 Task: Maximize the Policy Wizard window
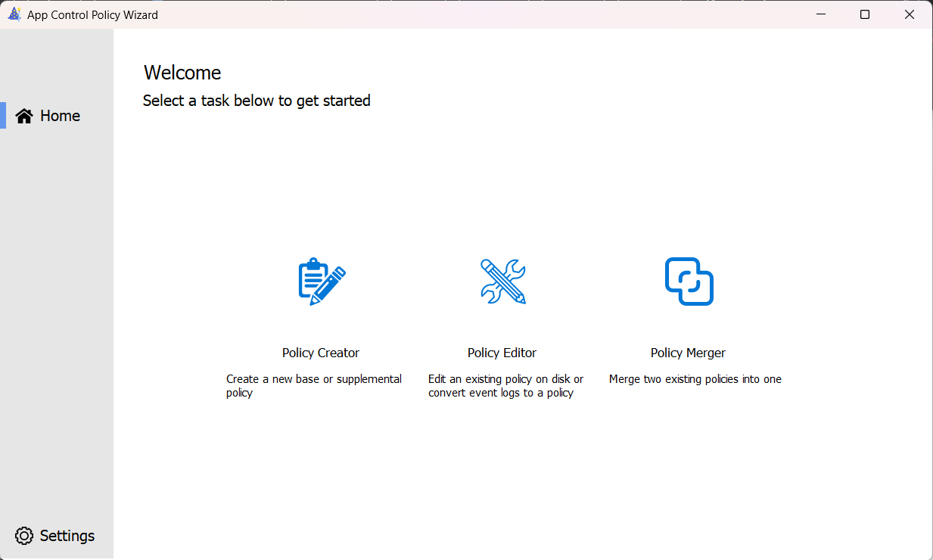(865, 14)
